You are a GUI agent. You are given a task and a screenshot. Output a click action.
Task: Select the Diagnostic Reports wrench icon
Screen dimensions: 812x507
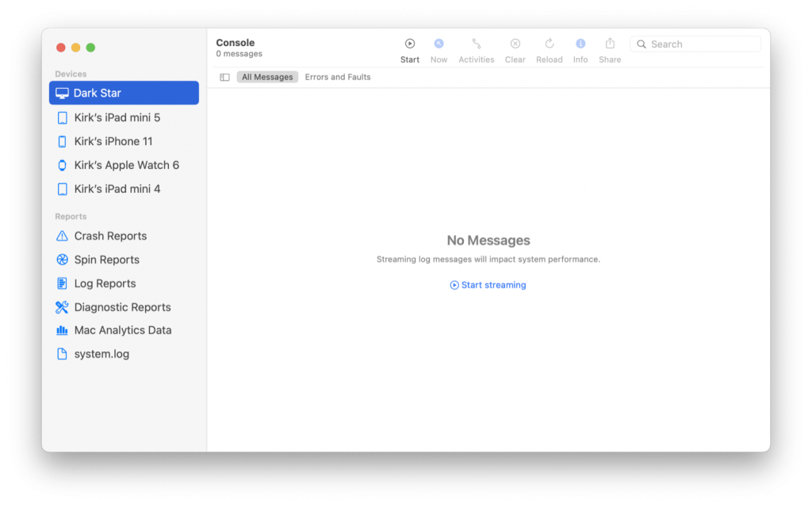pos(62,307)
